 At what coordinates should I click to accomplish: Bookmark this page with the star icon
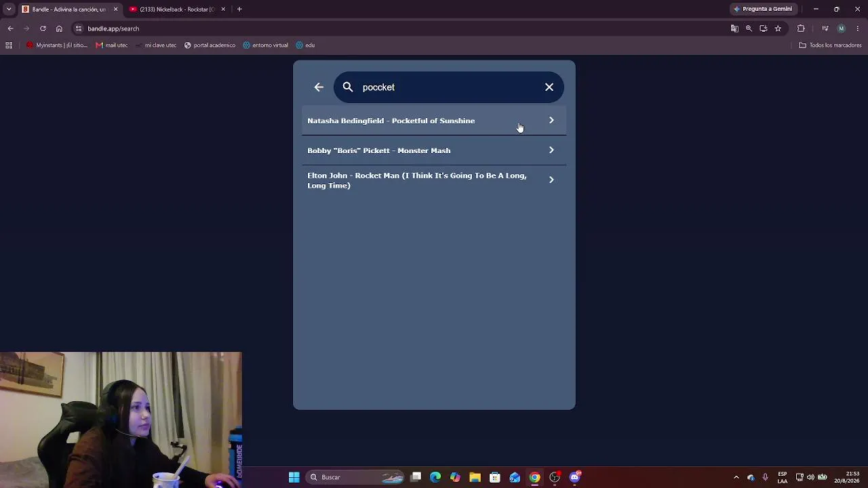coord(778,28)
